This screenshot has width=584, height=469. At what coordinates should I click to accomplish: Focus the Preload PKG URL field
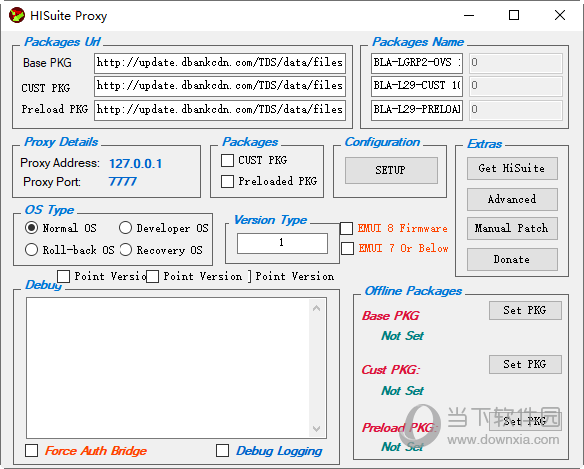[220, 110]
